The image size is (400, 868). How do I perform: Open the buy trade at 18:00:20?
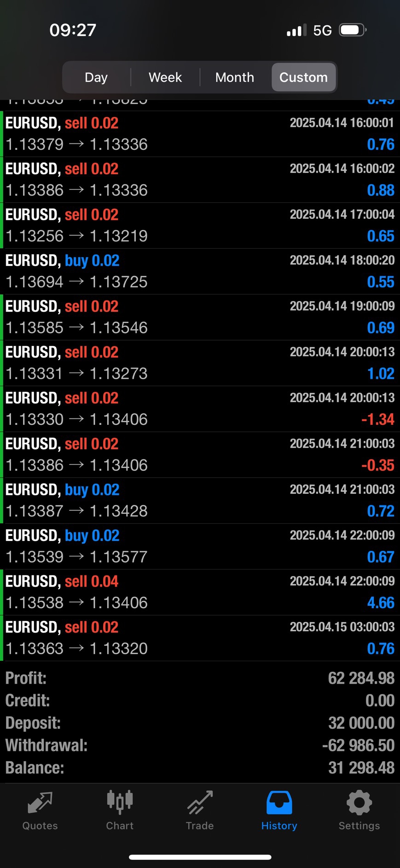(x=200, y=271)
